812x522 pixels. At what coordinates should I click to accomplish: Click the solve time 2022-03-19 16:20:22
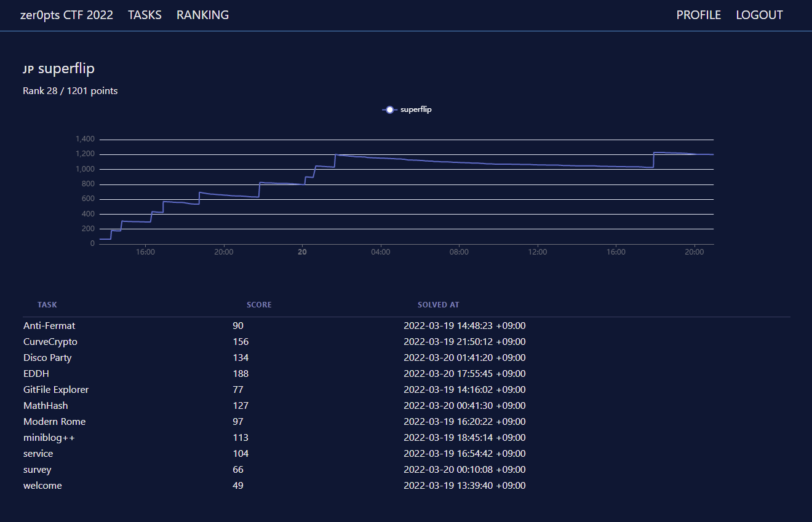464,422
